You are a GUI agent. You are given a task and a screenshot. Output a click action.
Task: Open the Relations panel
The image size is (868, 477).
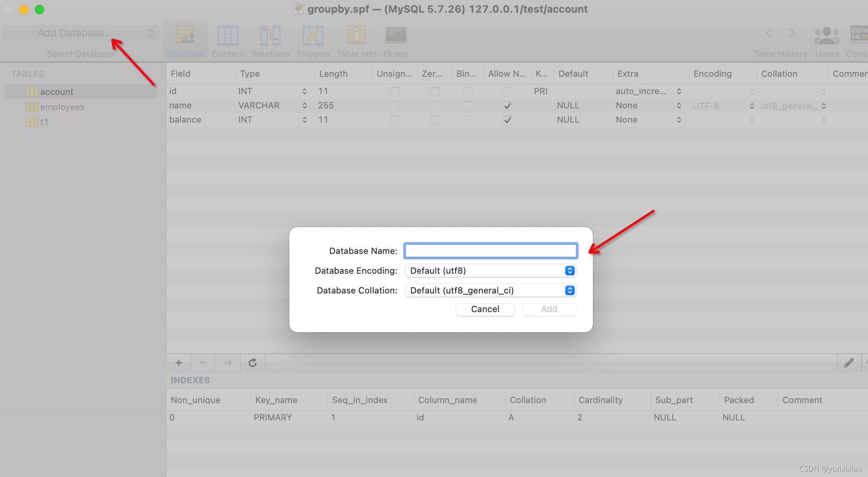tap(270, 40)
